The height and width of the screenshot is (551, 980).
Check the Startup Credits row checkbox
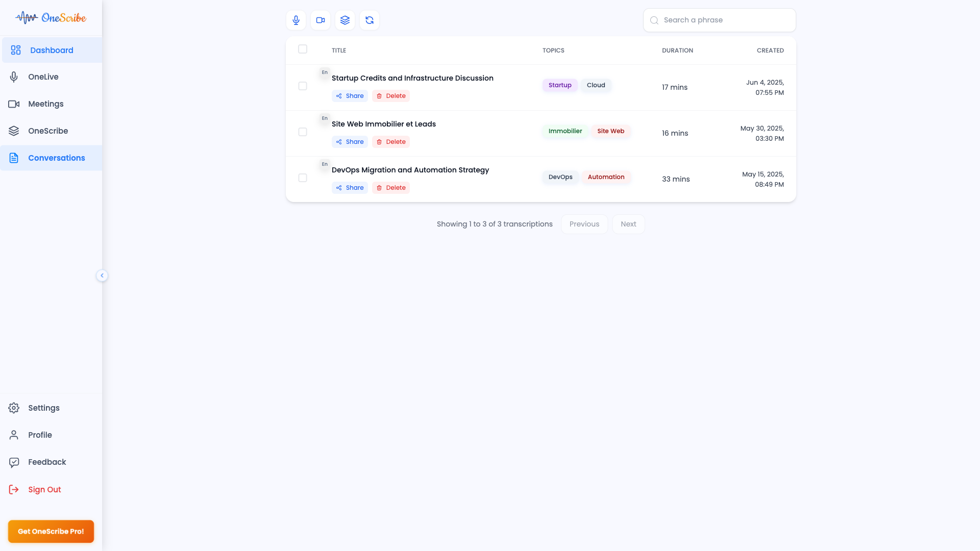click(303, 86)
